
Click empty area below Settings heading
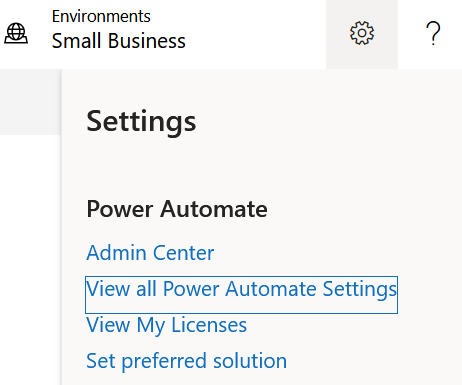(233, 167)
